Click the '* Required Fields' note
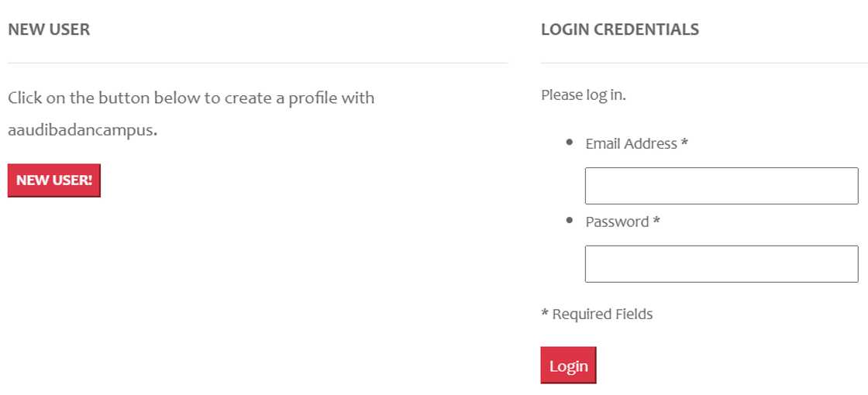This screenshot has width=868, height=395. pyautogui.click(x=597, y=314)
